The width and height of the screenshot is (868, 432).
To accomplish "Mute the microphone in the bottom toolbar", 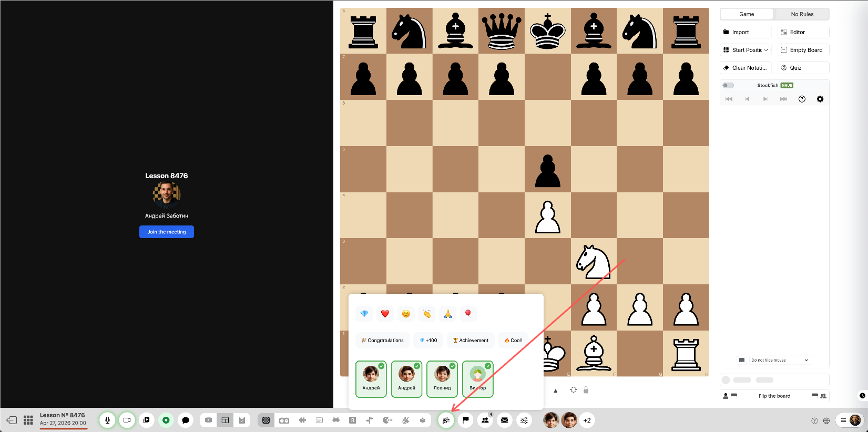I will (x=107, y=420).
